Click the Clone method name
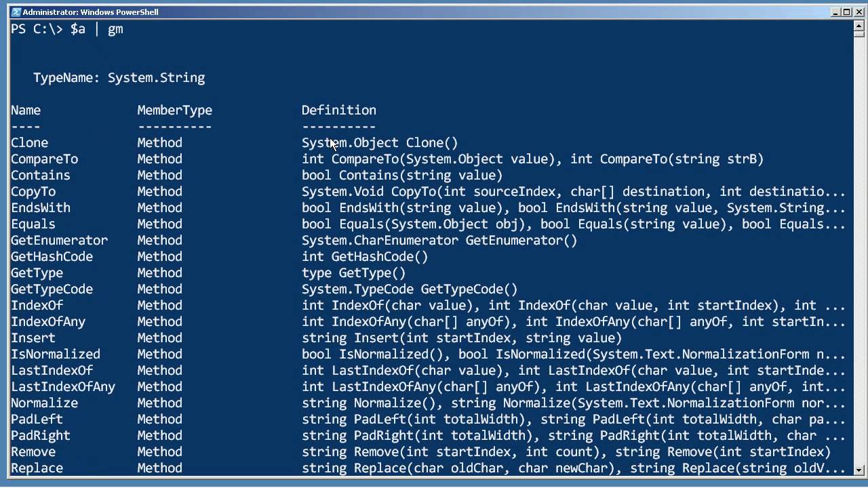The image size is (868, 488). (29, 143)
